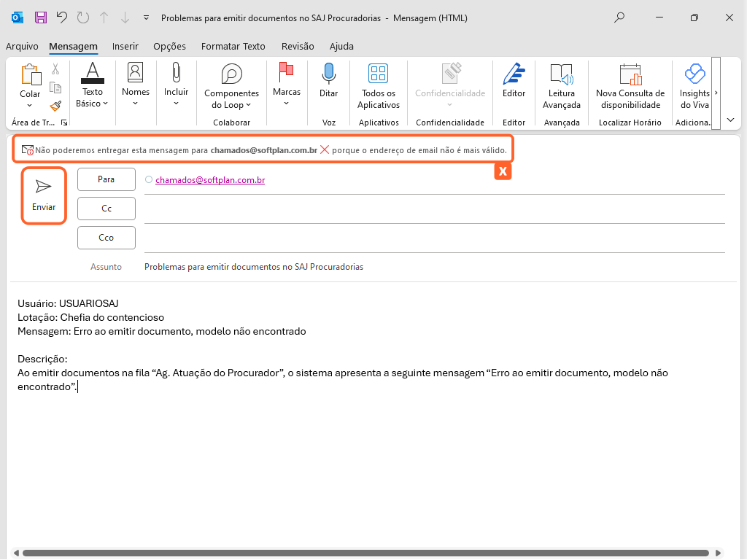Screen dimensions: 747x560
Task: Click the Redo arrow icon
Action: tap(83, 17)
